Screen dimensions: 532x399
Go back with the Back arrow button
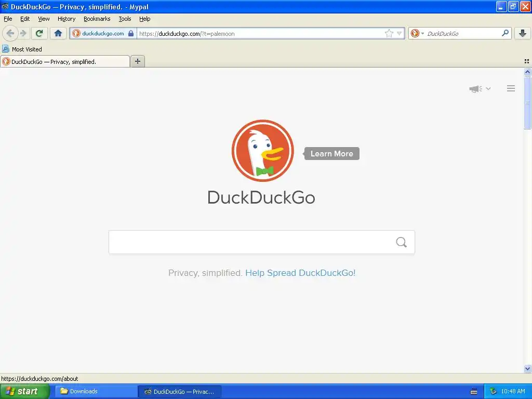[10, 33]
